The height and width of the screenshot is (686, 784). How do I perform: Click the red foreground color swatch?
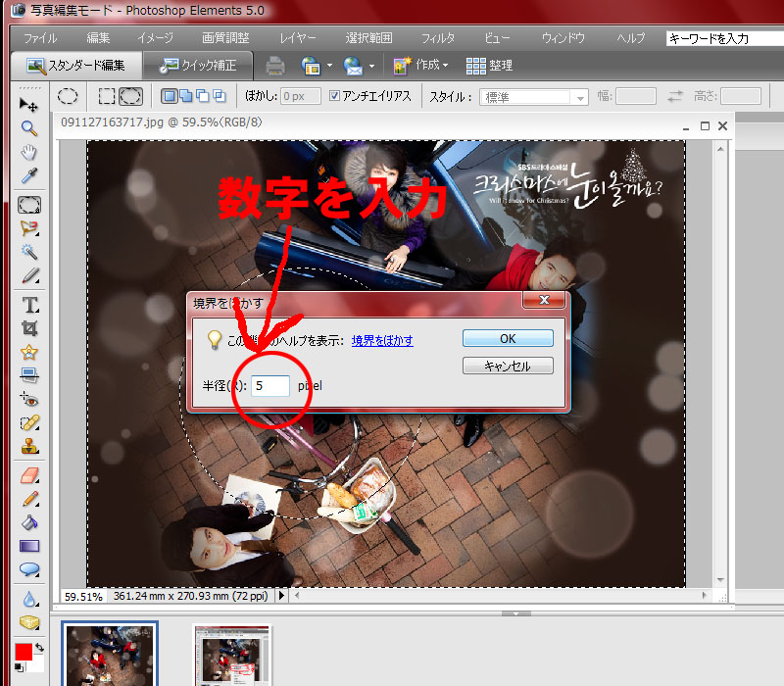coord(24,652)
